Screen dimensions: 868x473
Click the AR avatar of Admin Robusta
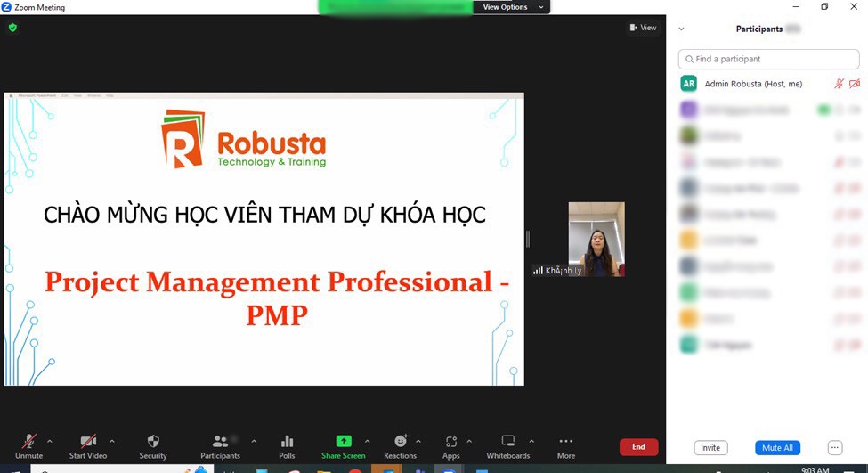[689, 84]
